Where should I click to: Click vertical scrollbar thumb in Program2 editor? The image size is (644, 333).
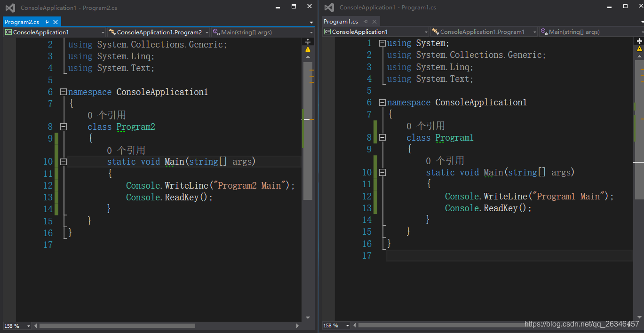(308, 131)
